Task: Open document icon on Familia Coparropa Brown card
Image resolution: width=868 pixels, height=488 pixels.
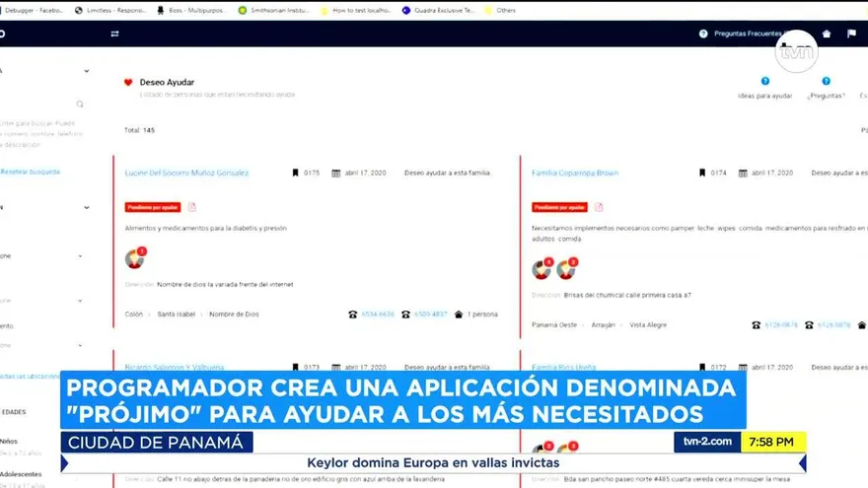Action: tap(599, 207)
